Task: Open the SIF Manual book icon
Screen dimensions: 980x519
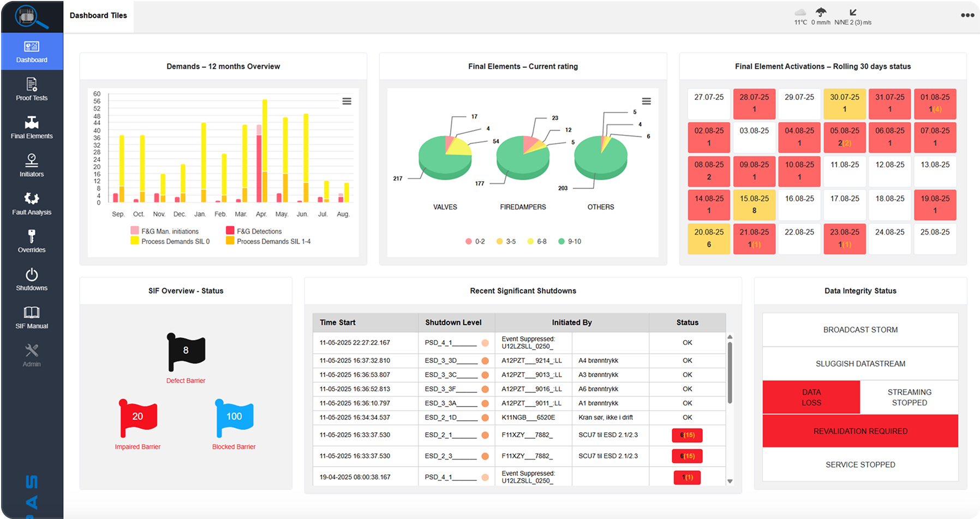Action: click(32, 312)
